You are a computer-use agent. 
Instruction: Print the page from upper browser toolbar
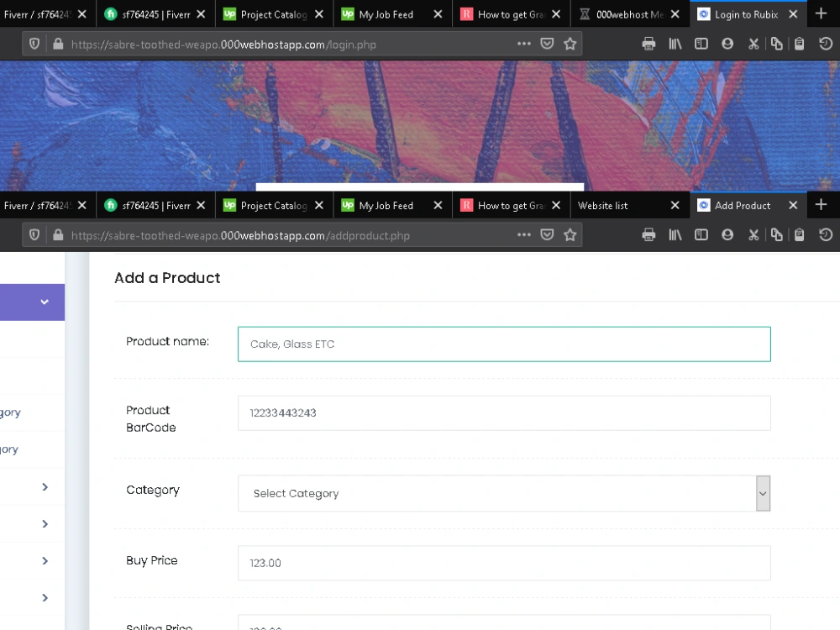click(648, 44)
